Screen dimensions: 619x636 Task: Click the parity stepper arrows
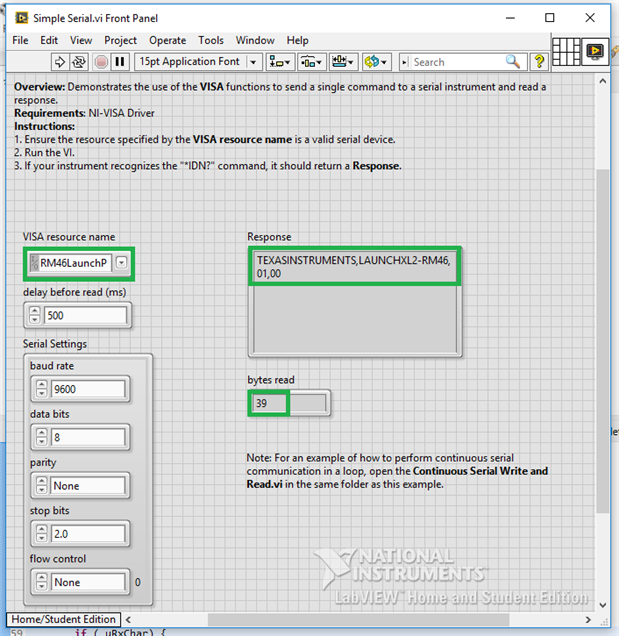pos(41,485)
